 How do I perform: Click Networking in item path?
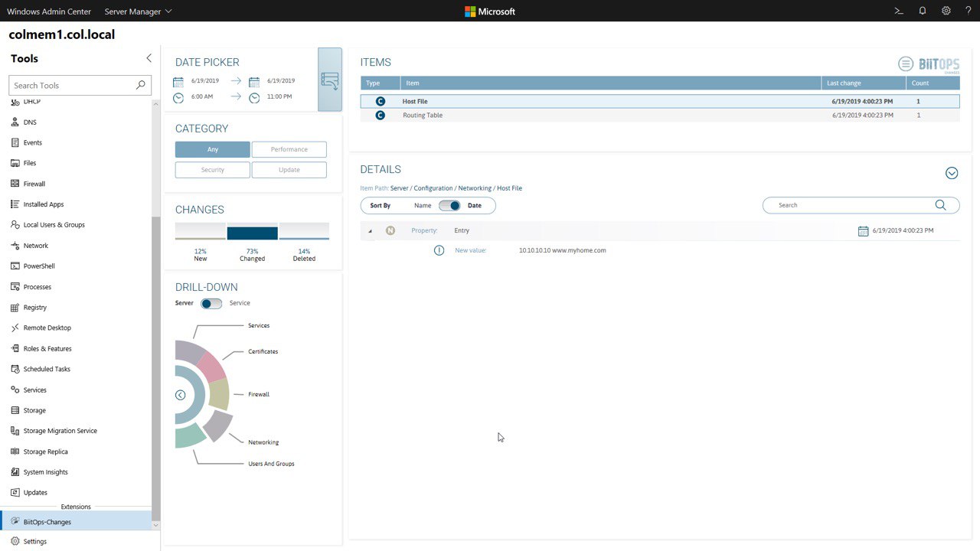click(x=475, y=188)
